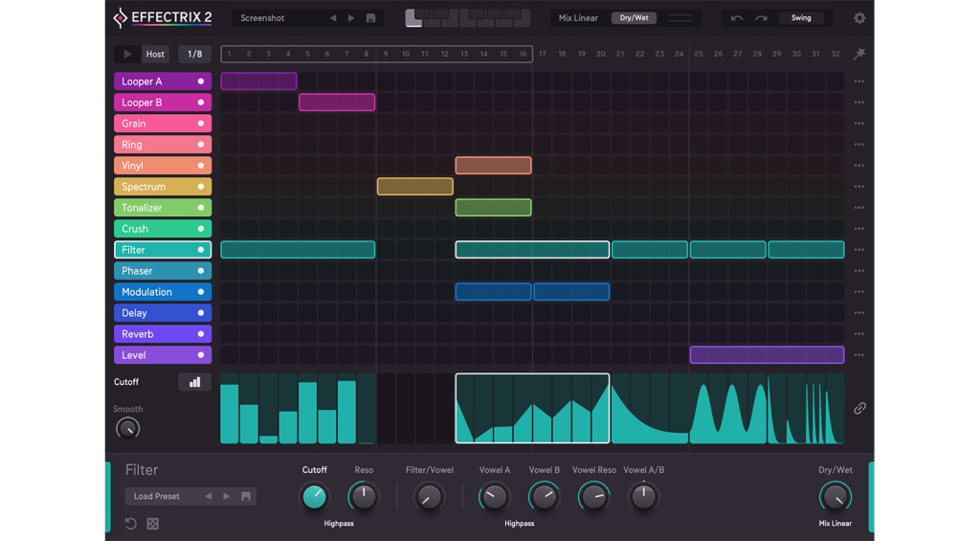Image resolution: width=980 pixels, height=541 pixels.
Task: Select the Level effect track
Action: coord(163,355)
